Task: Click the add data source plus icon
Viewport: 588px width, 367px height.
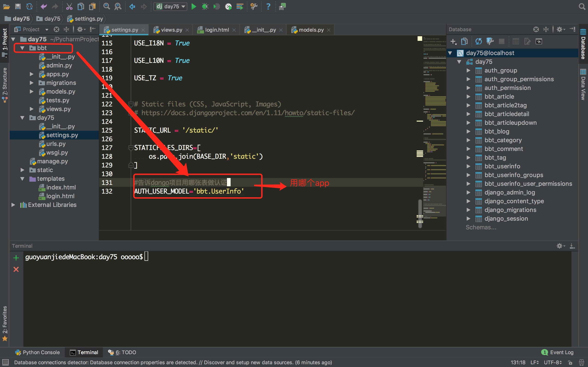Action: point(453,42)
